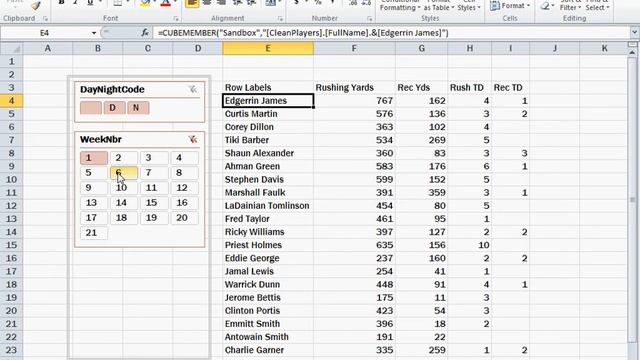Image resolution: width=640 pixels, height=360 pixels.
Task: Click the DayNightCode slicer title
Action: point(112,90)
